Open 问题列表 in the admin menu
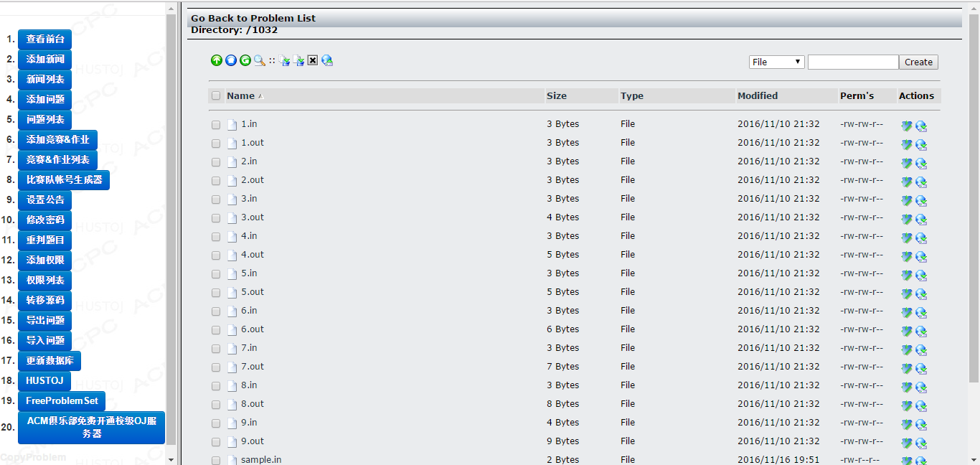Screen dimensions: 980x465 coord(45,120)
